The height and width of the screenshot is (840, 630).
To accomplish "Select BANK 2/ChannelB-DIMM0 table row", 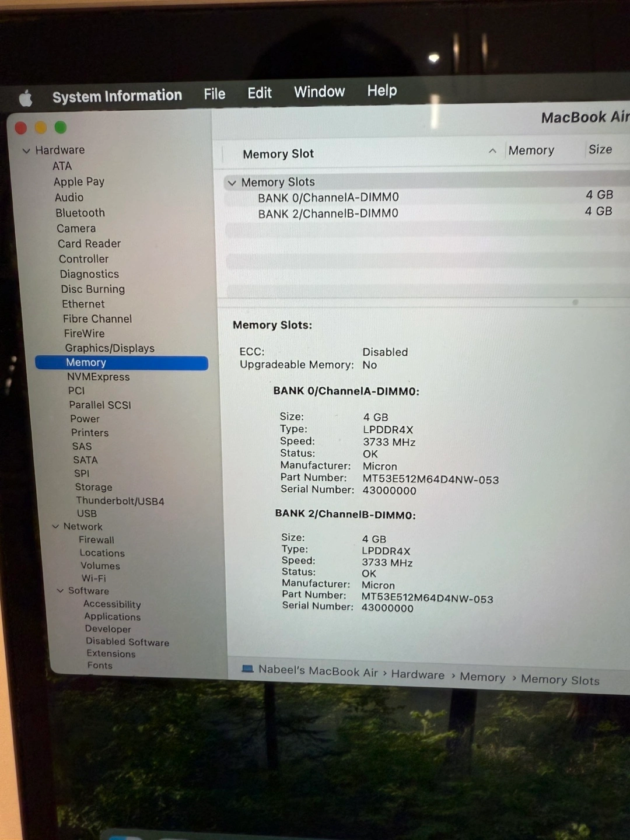I will (x=427, y=212).
